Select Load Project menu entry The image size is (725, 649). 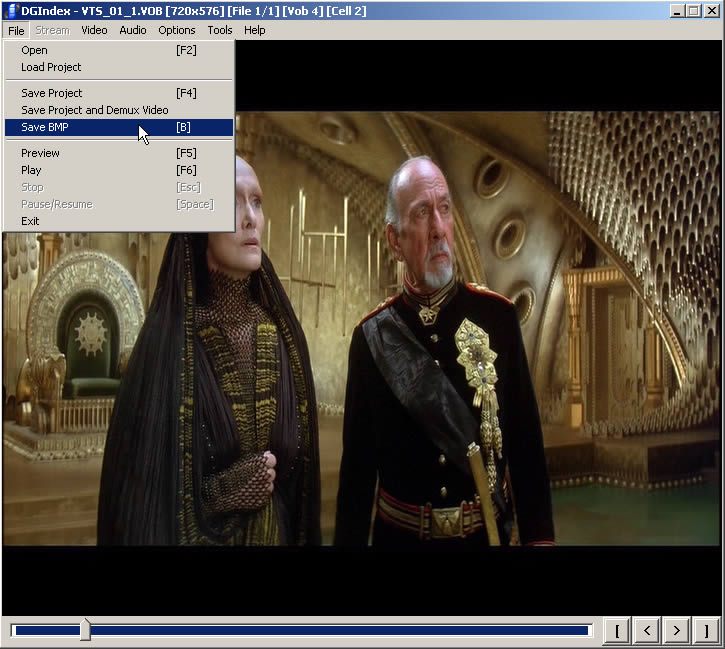click(119, 67)
